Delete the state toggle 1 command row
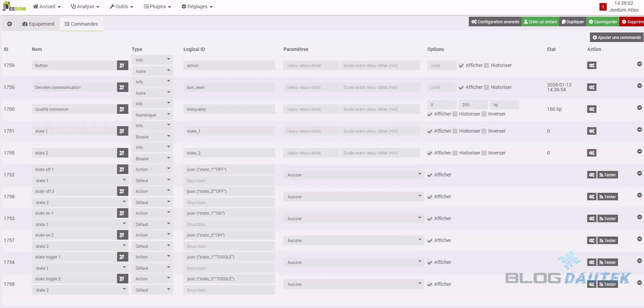The image size is (644, 308). point(639,261)
